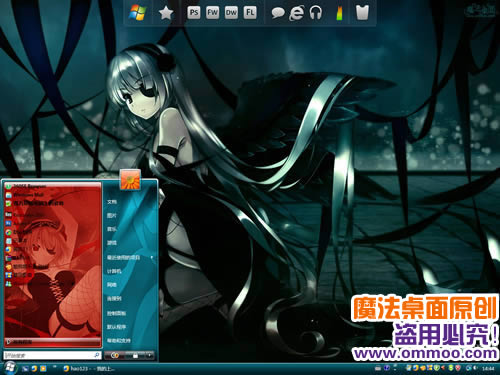Launch Dreamweaver via the DW dock icon

[x=231, y=13]
